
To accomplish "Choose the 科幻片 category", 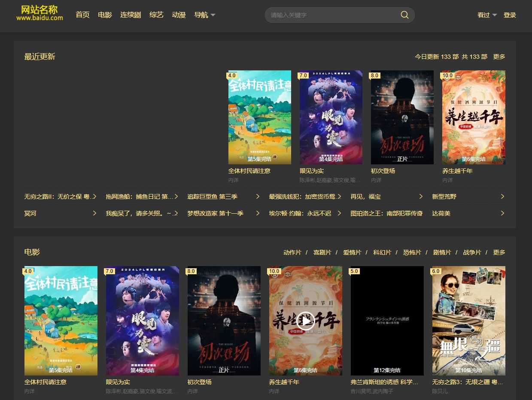I will tap(382, 252).
